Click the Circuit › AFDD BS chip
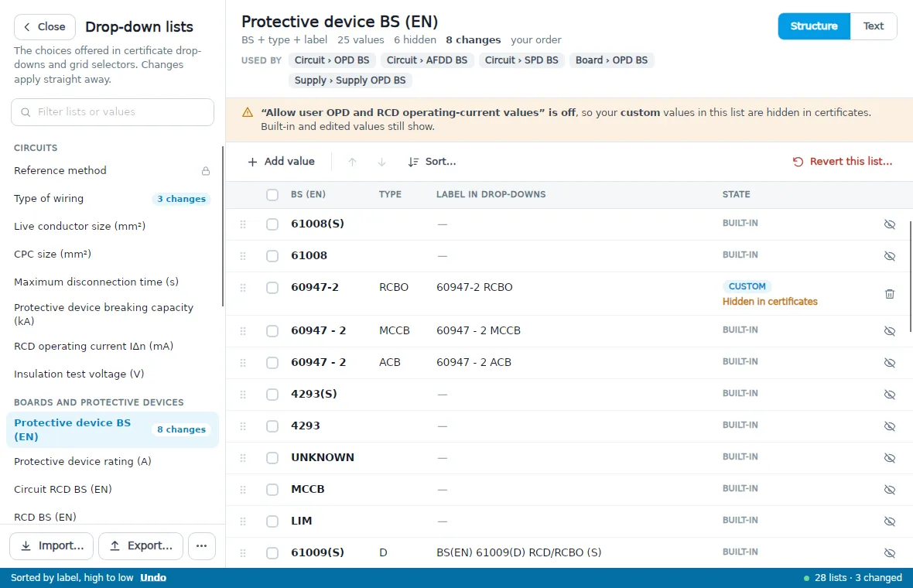This screenshot has width=913, height=588. (427, 60)
